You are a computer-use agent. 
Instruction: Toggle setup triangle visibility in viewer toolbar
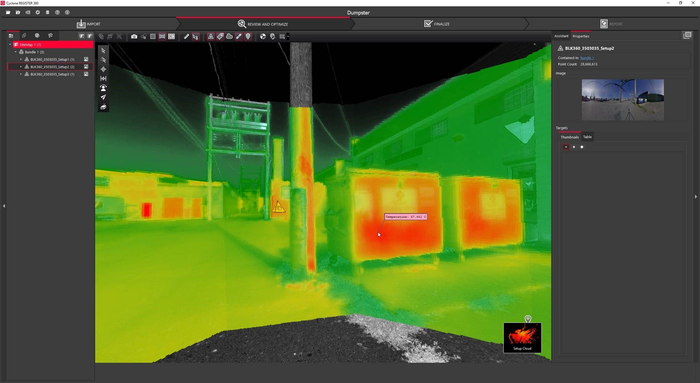pyautogui.click(x=211, y=37)
